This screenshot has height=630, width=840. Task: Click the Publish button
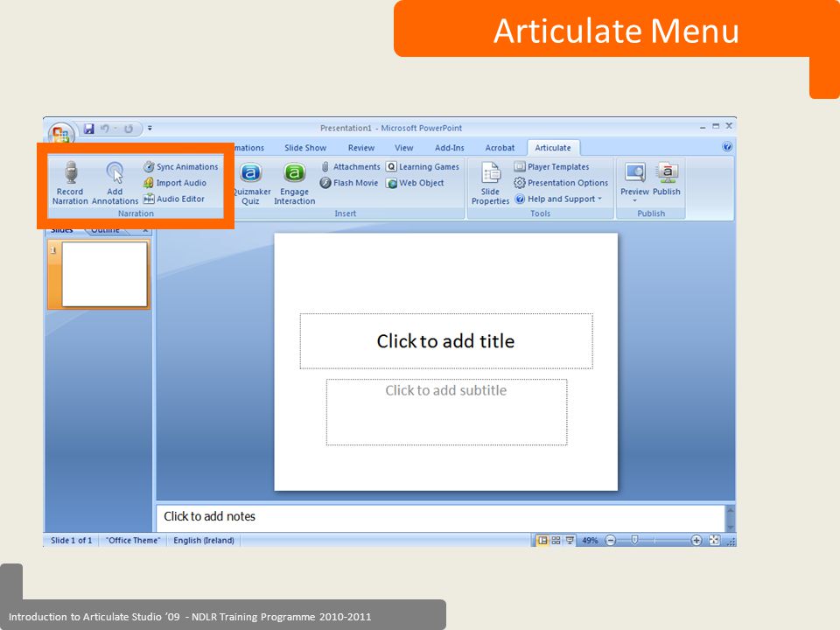tap(667, 180)
